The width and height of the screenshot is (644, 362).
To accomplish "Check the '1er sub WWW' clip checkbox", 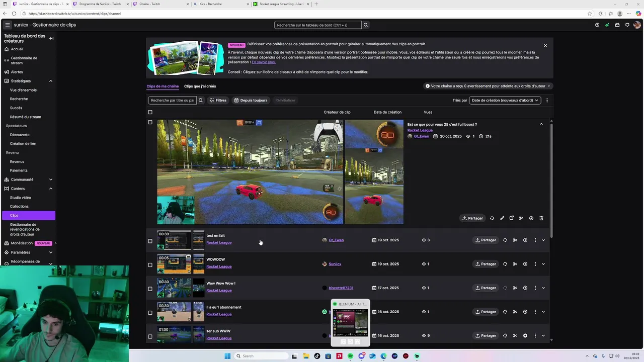I will pyautogui.click(x=150, y=336).
